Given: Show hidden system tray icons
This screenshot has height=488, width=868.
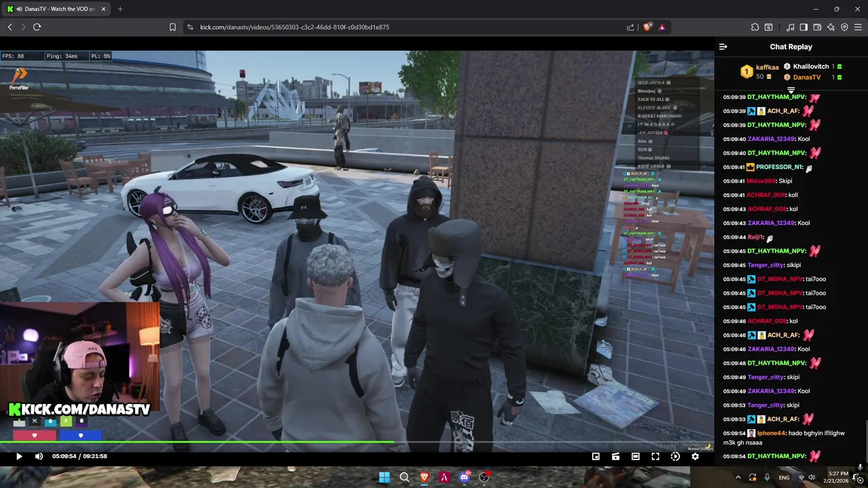Looking at the screenshot, I should point(738,477).
